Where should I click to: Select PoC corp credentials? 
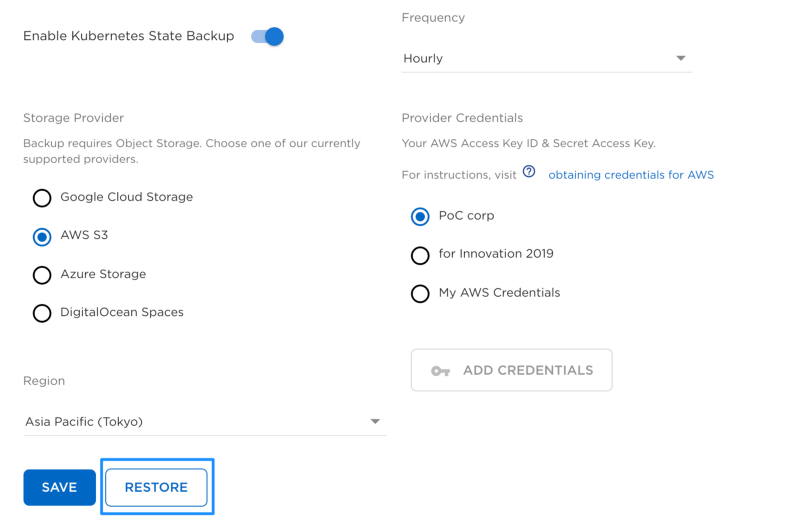click(420, 217)
